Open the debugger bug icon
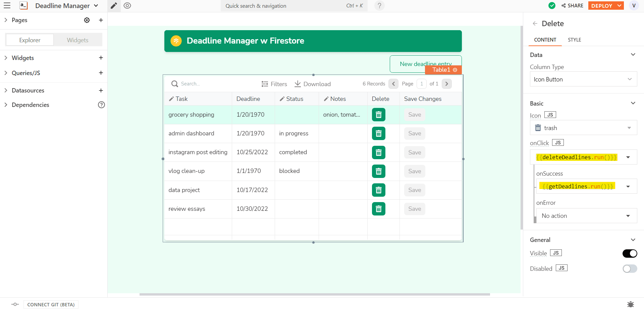 pyautogui.click(x=630, y=304)
